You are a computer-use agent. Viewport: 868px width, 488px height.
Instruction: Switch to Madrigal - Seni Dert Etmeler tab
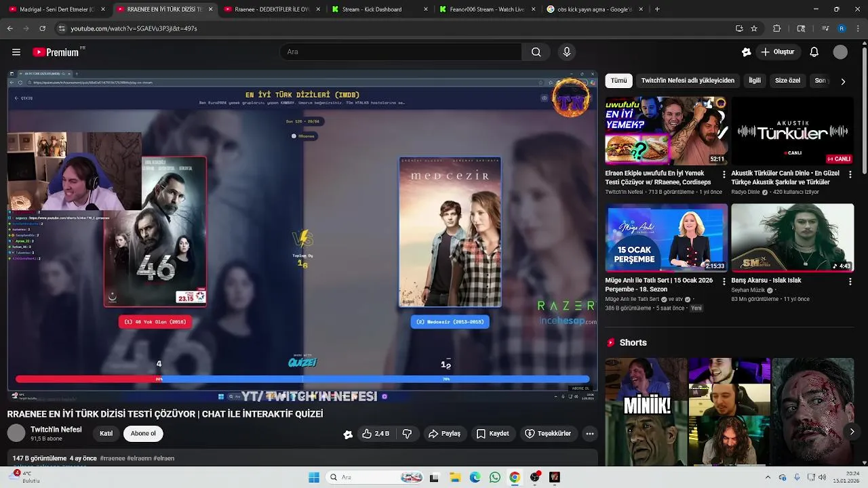pos(56,9)
